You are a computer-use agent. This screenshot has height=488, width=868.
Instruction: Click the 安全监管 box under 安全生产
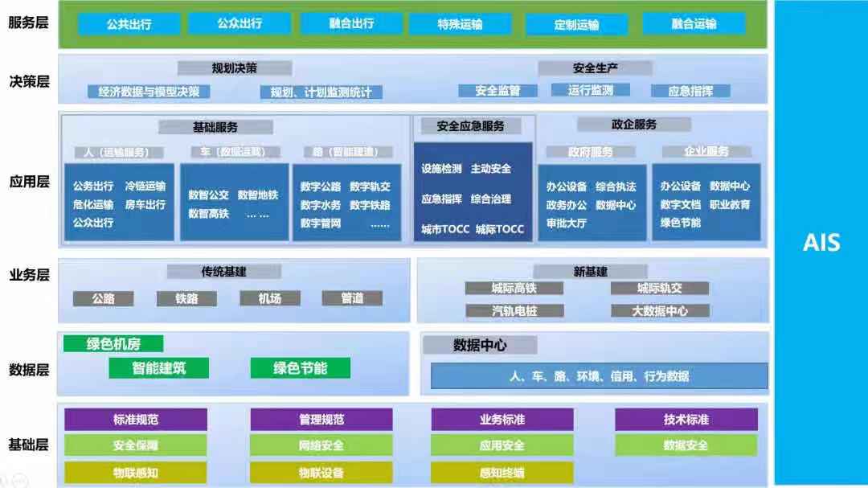point(497,91)
